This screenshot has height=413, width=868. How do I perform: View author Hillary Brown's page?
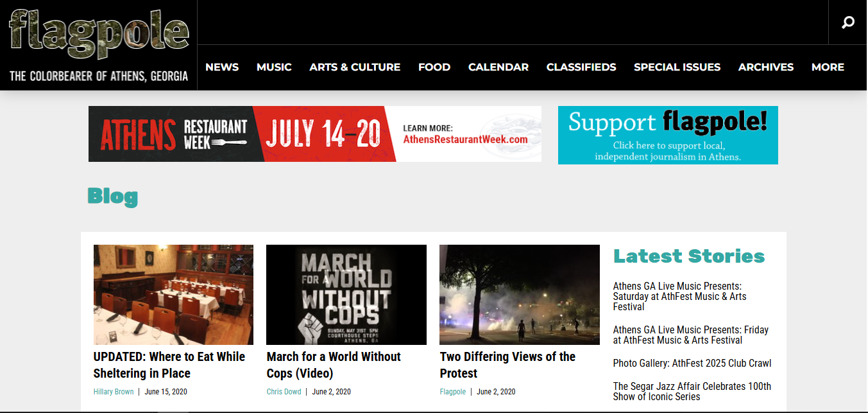pyautogui.click(x=114, y=392)
